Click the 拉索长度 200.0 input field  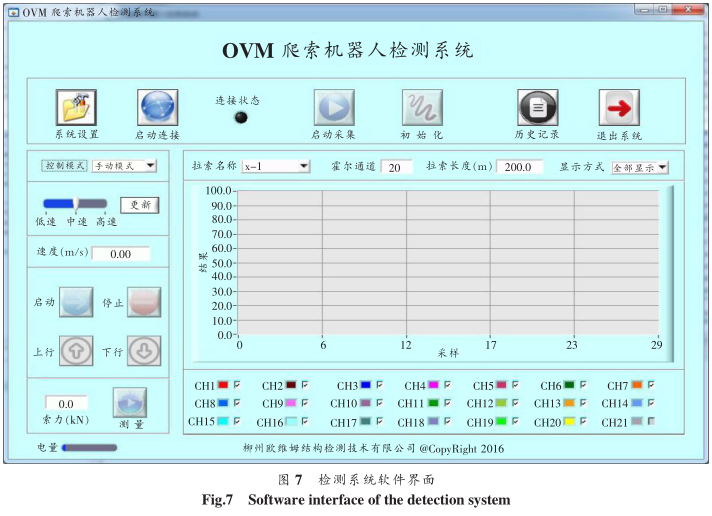tap(519, 167)
